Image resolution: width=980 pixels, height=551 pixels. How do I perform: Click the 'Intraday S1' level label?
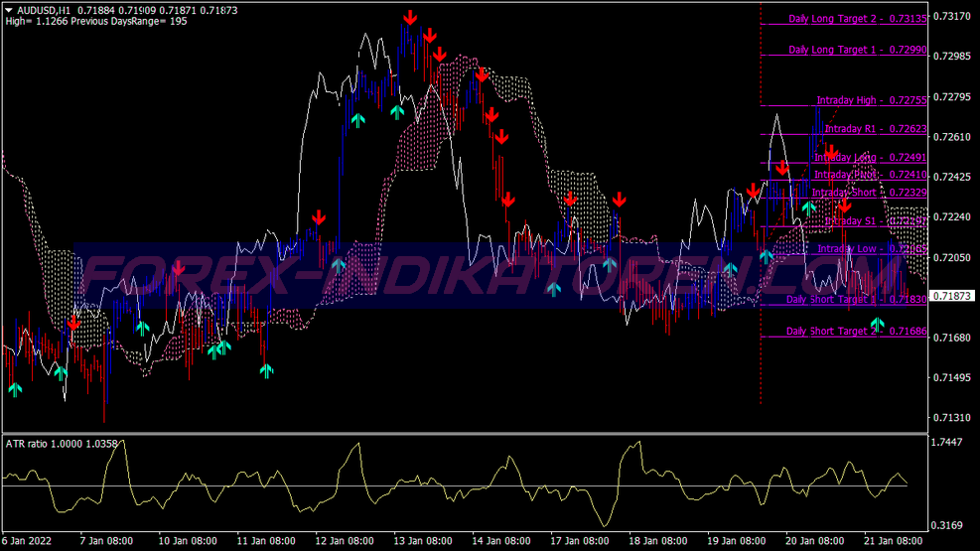(876, 221)
